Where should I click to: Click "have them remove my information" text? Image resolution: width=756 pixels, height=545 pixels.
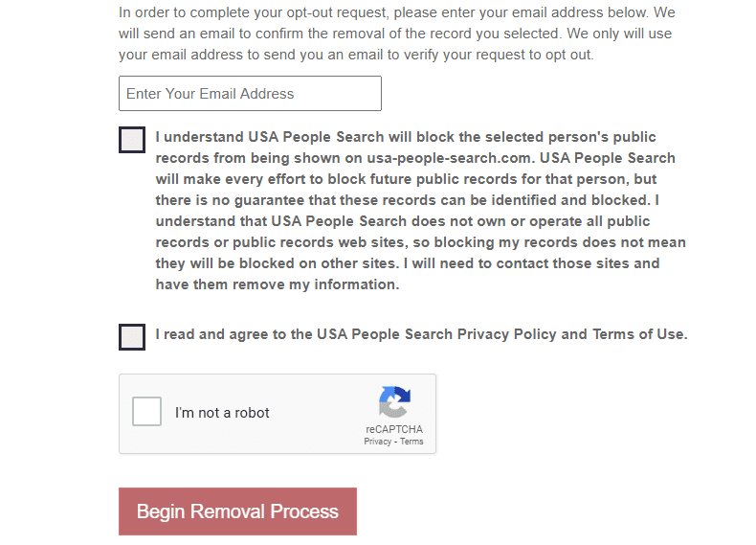point(278,284)
